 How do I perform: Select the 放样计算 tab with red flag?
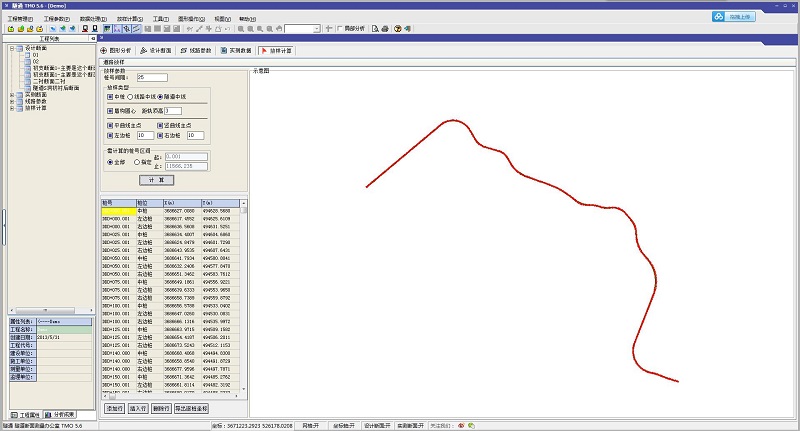point(277,50)
